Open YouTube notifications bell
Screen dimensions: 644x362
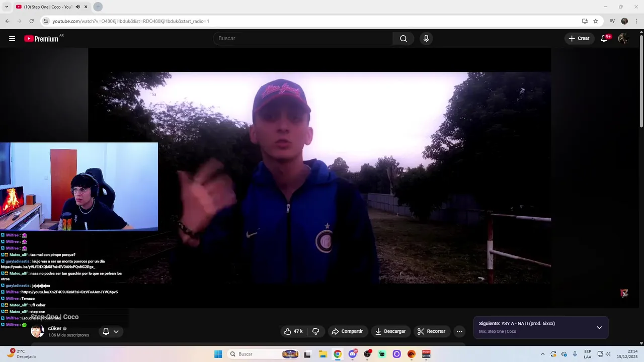coord(605,39)
